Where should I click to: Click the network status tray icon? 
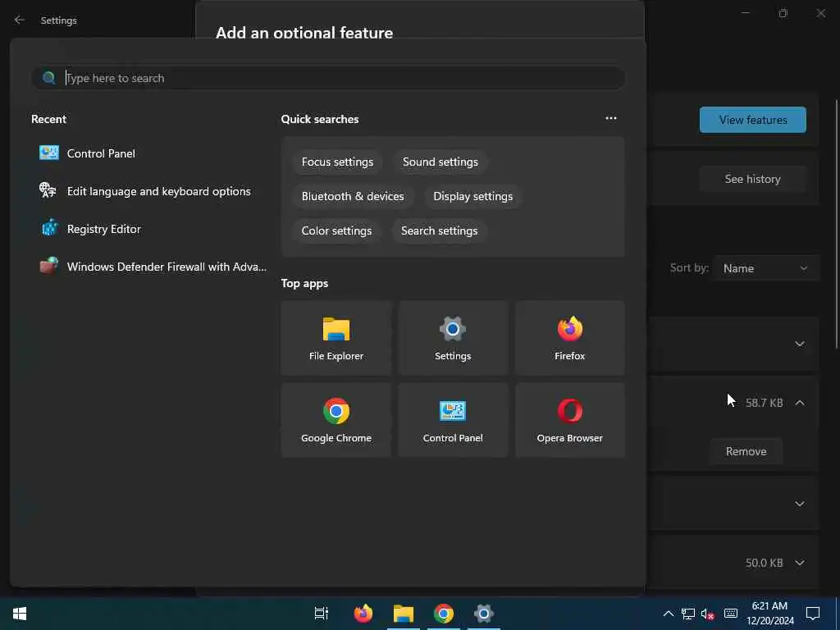click(688, 614)
